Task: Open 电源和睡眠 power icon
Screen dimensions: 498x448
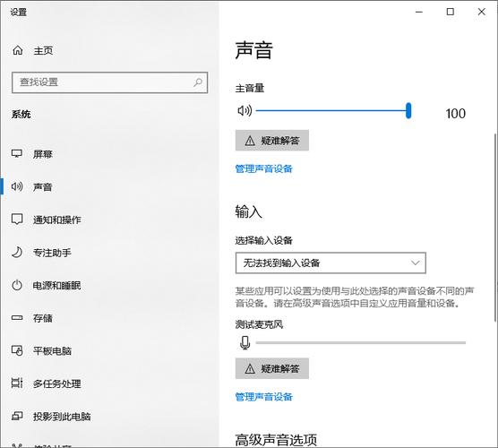Action: click(x=17, y=285)
